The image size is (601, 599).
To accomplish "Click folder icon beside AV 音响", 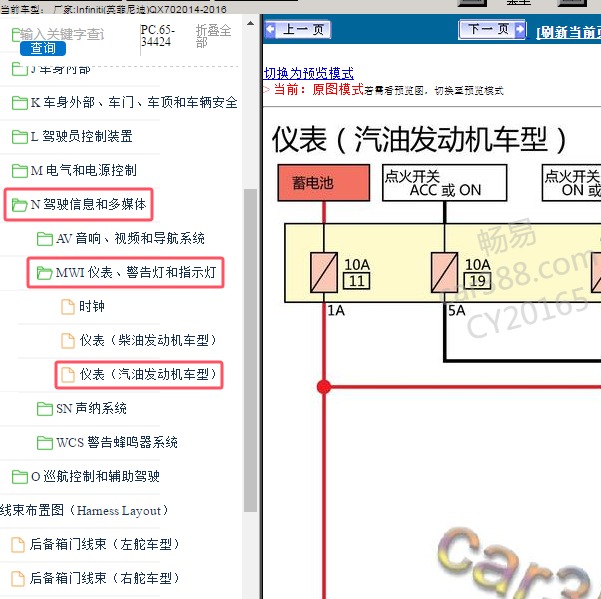I will [x=45, y=239].
